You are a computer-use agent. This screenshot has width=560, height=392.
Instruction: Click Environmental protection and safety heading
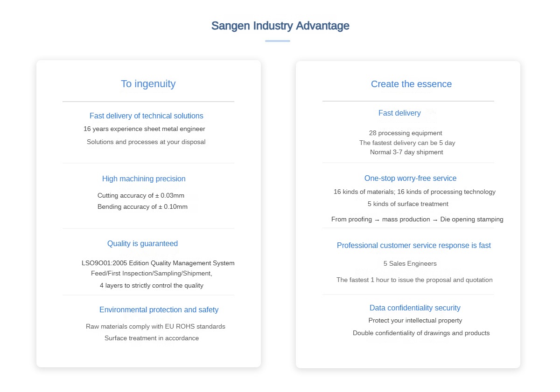(159, 309)
